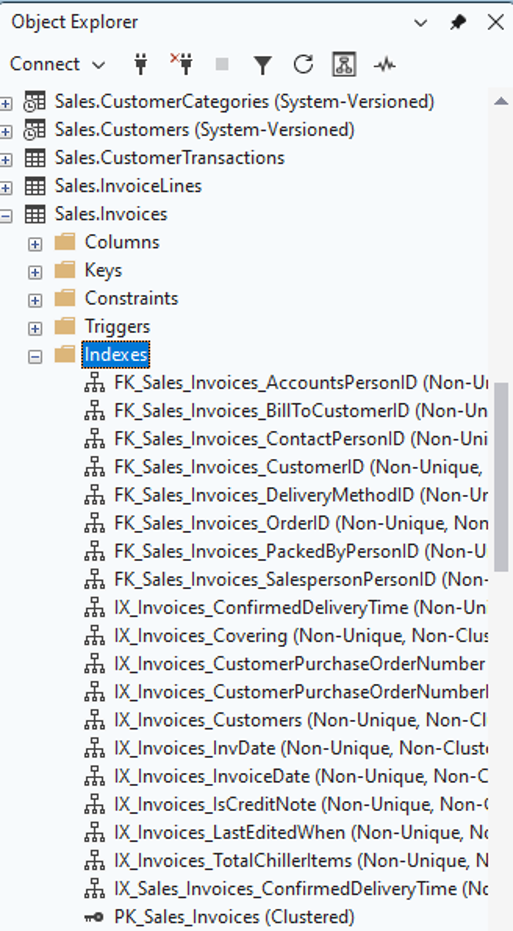Select FK_Sales_Invoices_BillToCustomerID index
513x931 pixels.
[301, 411]
